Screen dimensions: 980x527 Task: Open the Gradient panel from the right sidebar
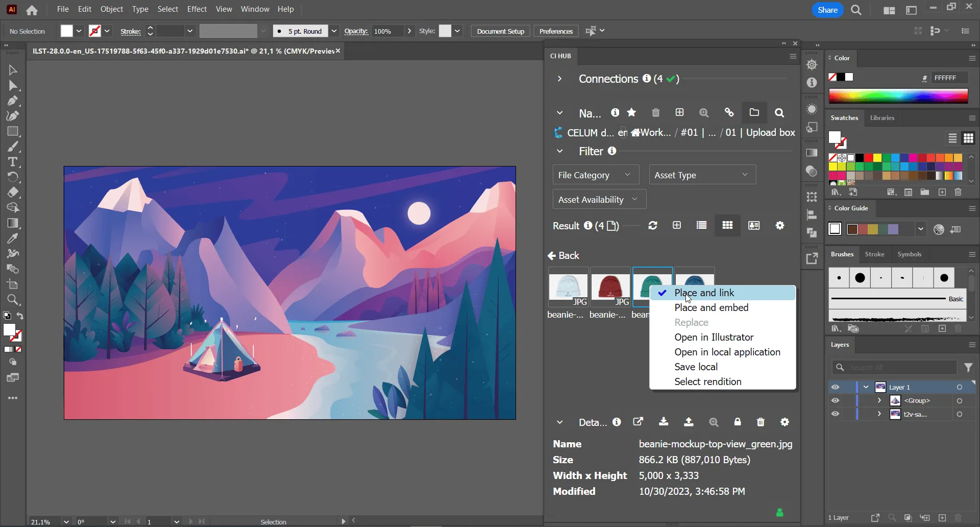[x=812, y=152]
